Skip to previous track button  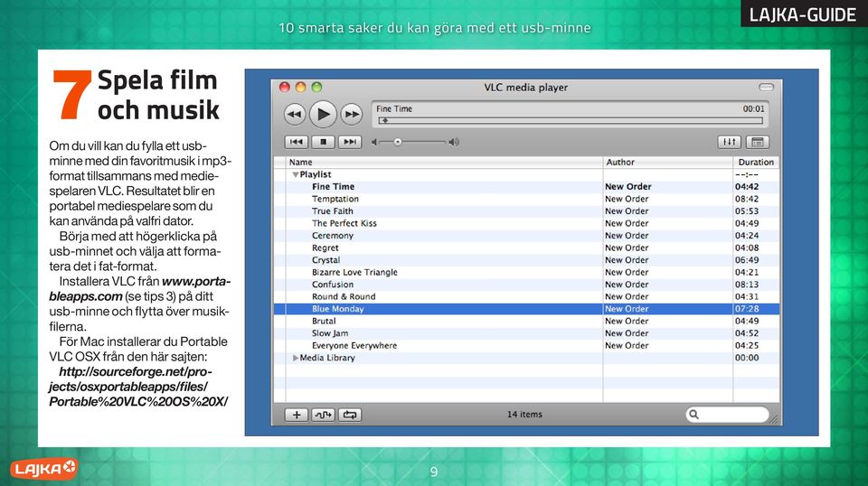click(297, 142)
